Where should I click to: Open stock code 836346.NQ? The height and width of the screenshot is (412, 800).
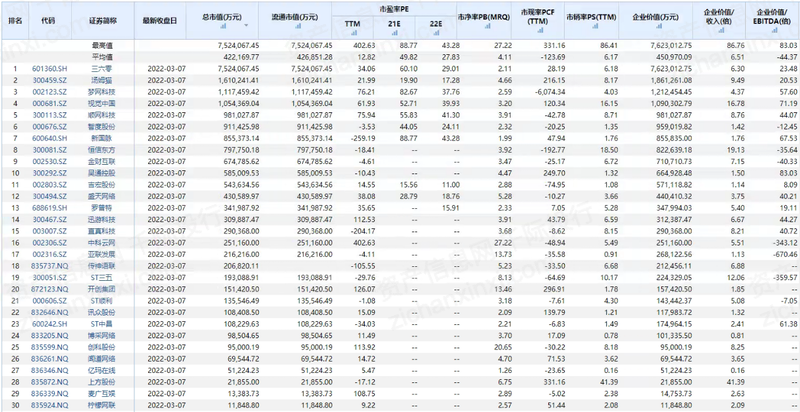48,370
